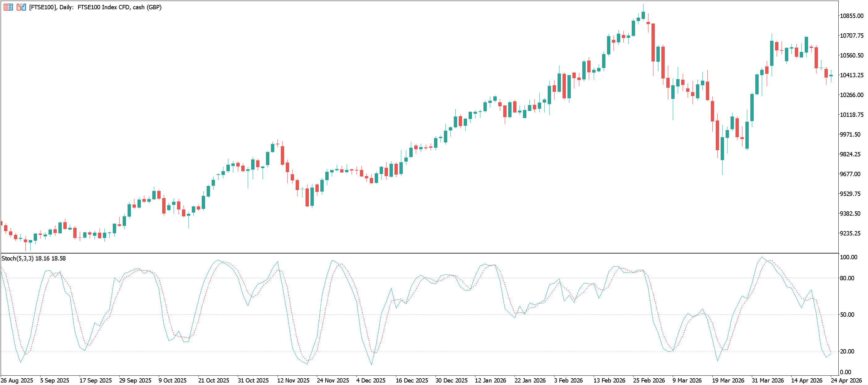Click the '29 Sep 2025' date label
The image size is (868, 385).
135,381
